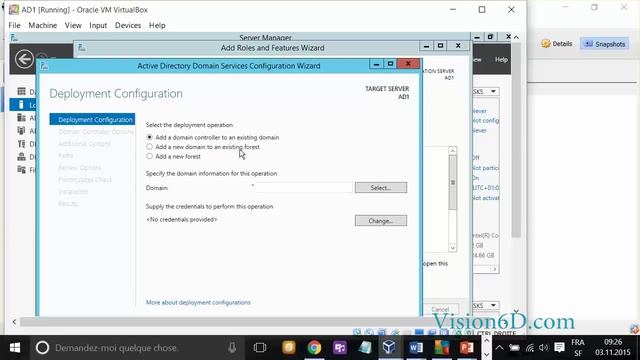The image size is (640, 360).
Task: Click the purple app icon on taskbar
Action: 340,348
